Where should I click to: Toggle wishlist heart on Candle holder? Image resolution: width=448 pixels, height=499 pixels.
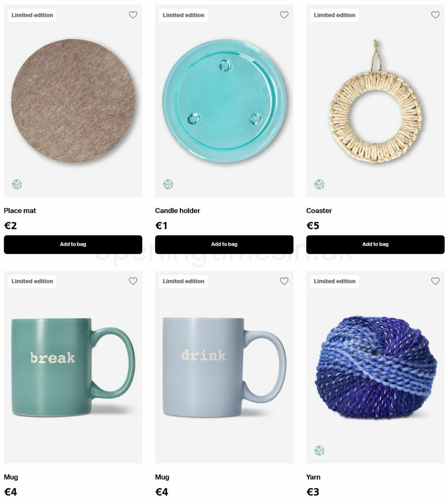(284, 15)
